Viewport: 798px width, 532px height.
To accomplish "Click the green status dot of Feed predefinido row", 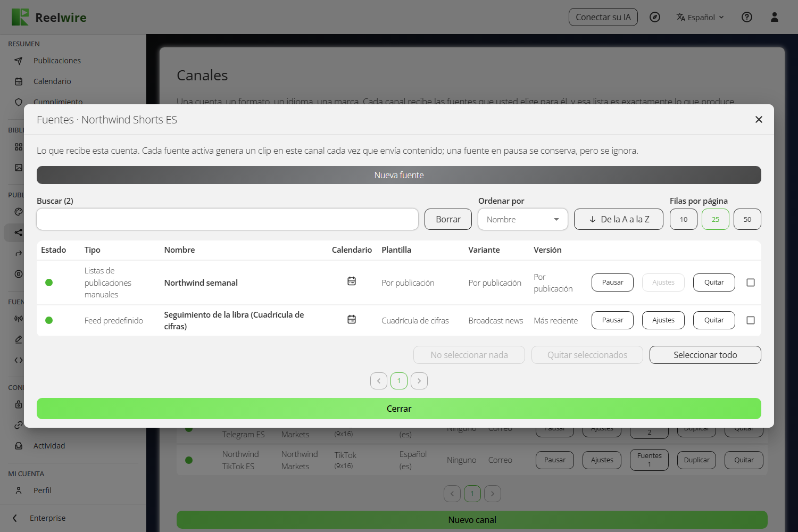I will coord(49,320).
